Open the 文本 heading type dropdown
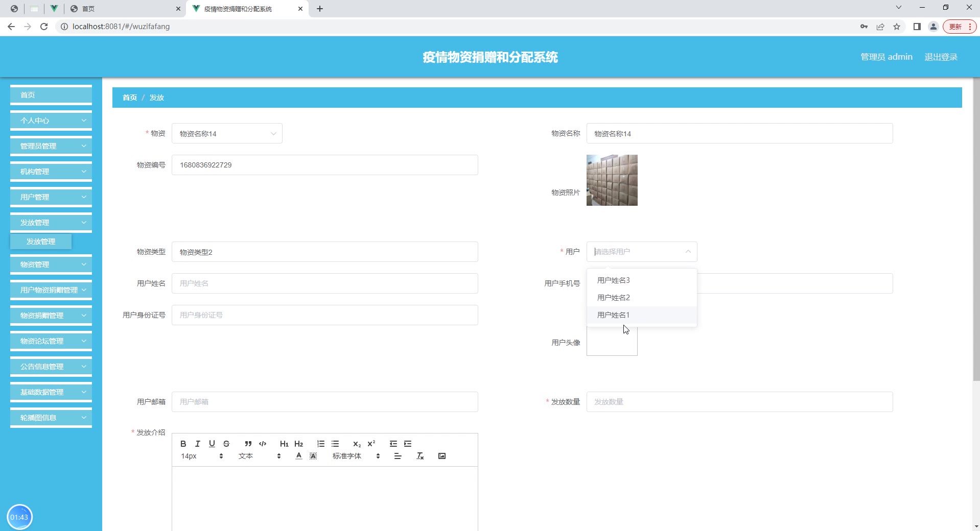The height and width of the screenshot is (531, 980). 260,456
